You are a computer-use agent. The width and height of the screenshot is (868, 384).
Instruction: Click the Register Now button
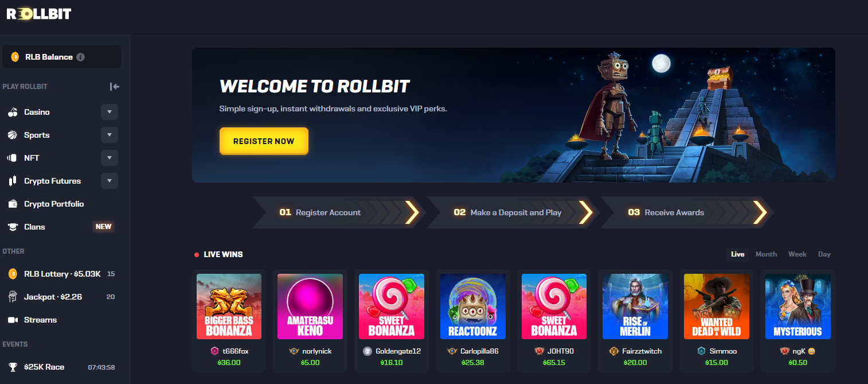264,141
